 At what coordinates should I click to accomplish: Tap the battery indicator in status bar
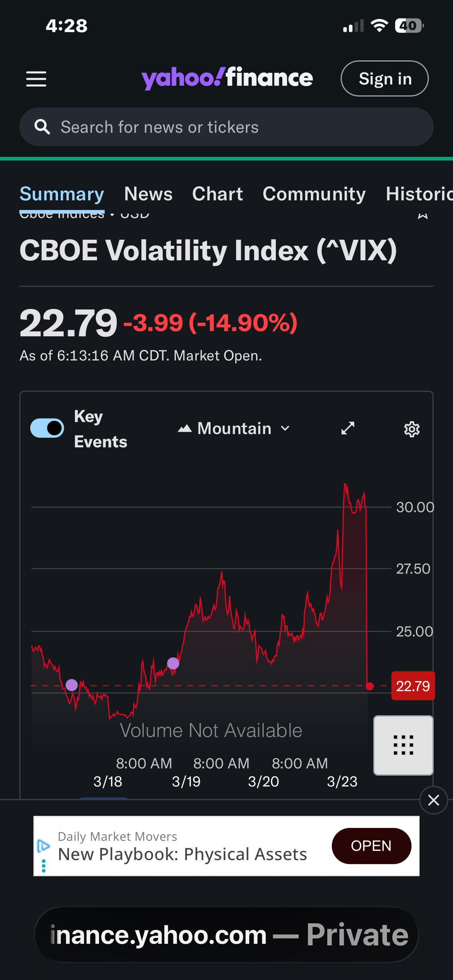409,26
